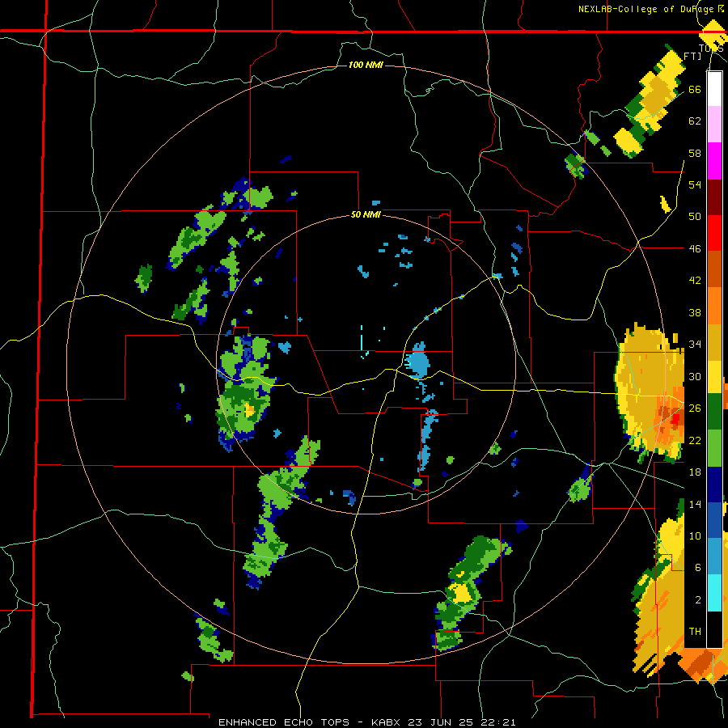Click the legend value 10
Image resolution: width=728 pixels, height=728 pixels.
tap(695, 535)
